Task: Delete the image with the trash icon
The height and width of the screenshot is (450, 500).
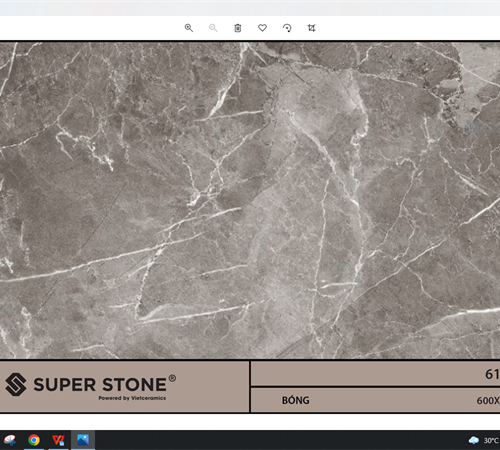Action: (x=238, y=28)
